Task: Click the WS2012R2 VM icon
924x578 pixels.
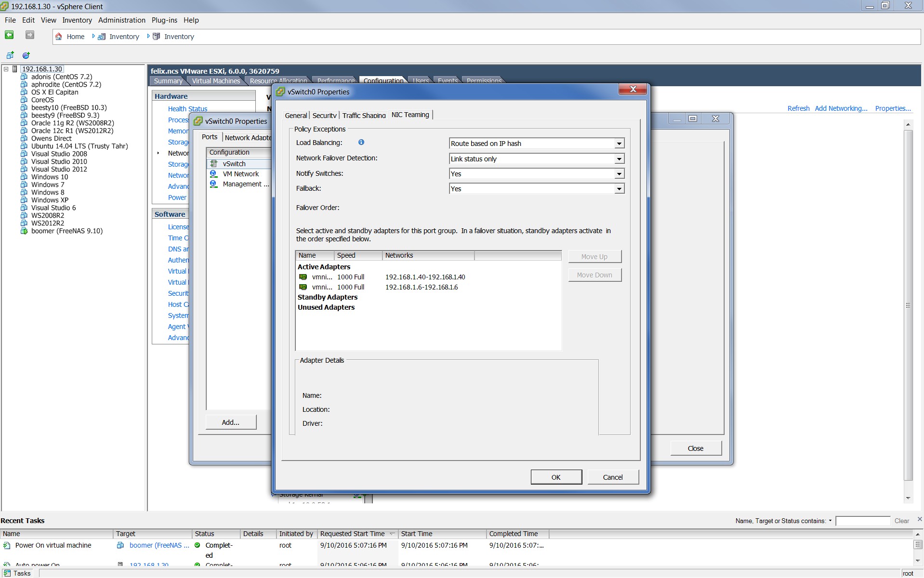Action: pyautogui.click(x=24, y=223)
